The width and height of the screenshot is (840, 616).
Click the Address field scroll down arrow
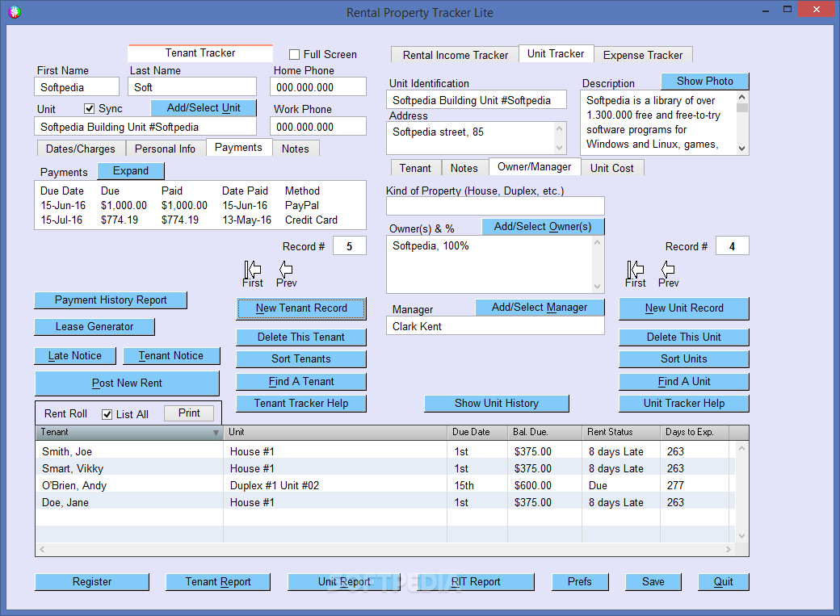(559, 148)
